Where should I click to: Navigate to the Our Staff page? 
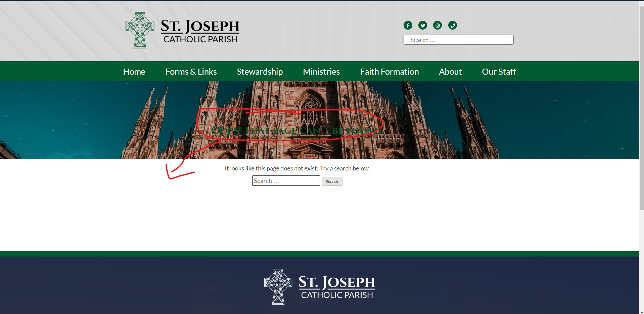tap(498, 72)
